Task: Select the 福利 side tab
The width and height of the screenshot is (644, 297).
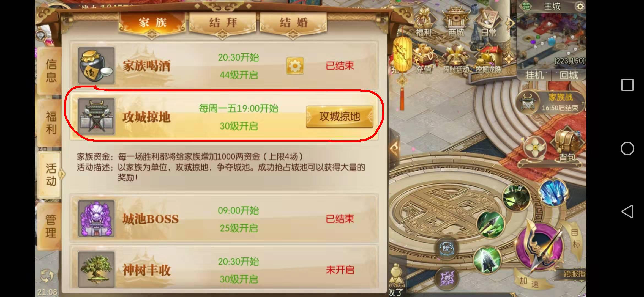Action: [51, 123]
